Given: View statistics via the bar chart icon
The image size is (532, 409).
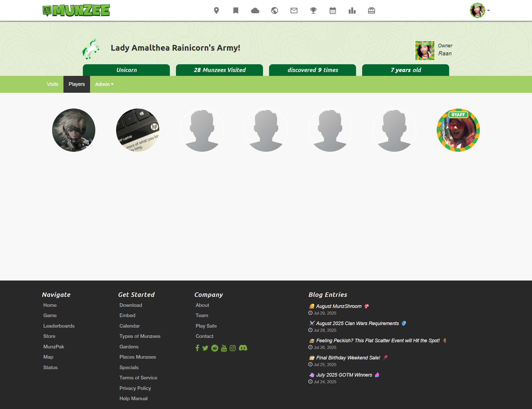Looking at the screenshot, I should (352, 11).
